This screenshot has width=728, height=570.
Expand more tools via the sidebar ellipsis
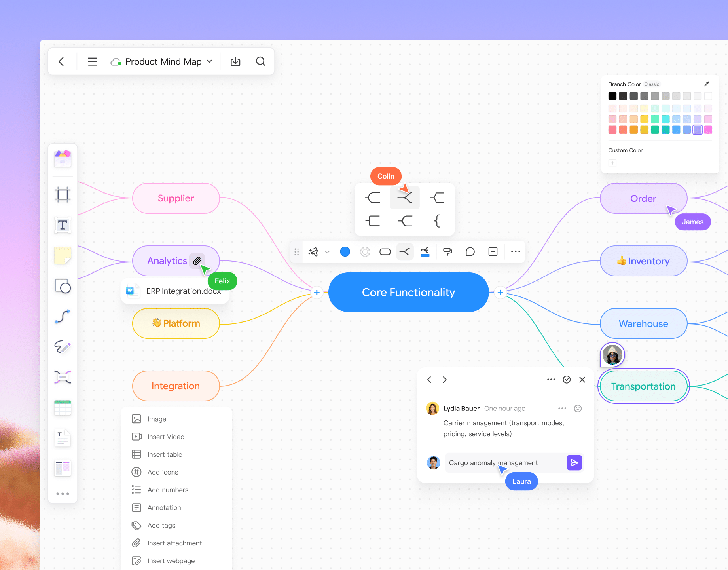pyautogui.click(x=63, y=494)
